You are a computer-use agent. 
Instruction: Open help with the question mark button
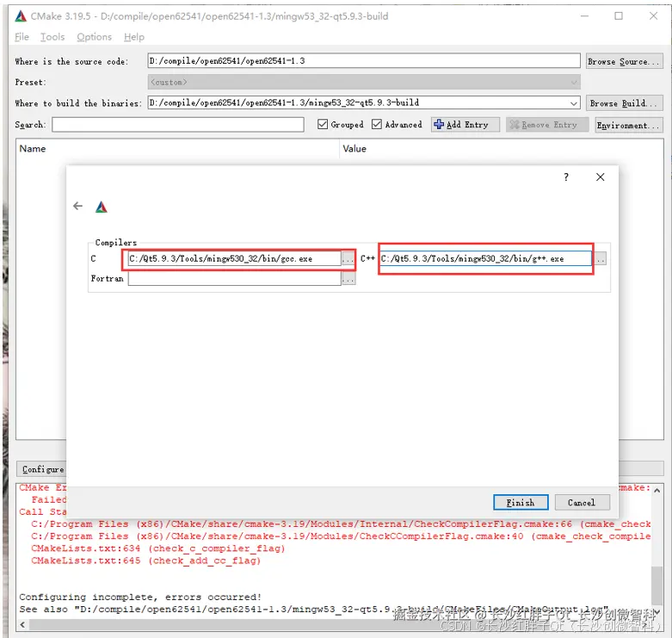(566, 177)
